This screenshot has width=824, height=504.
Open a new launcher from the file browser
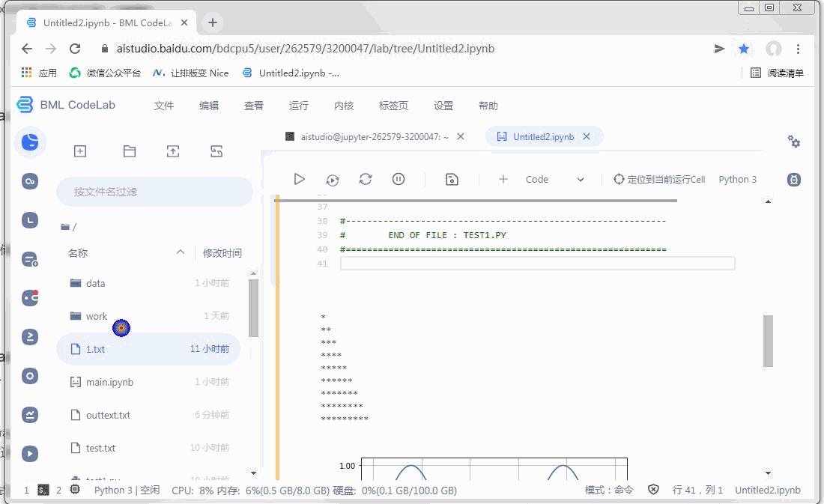point(80,151)
